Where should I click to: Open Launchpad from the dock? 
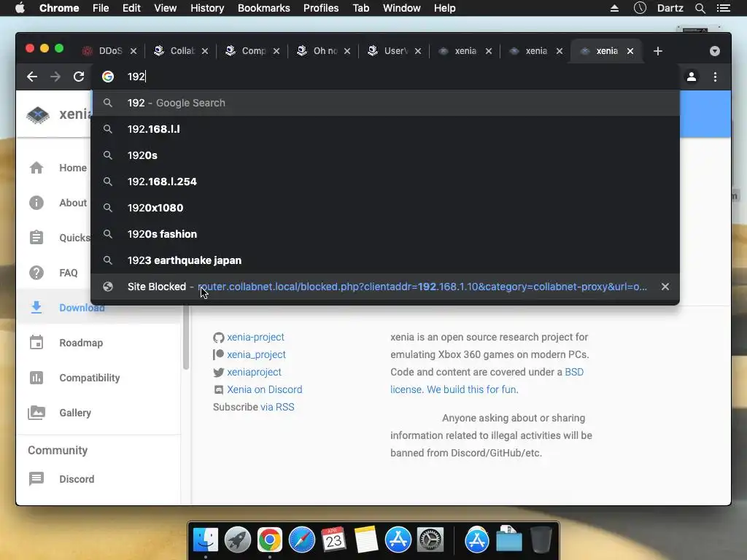click(238, 540)
